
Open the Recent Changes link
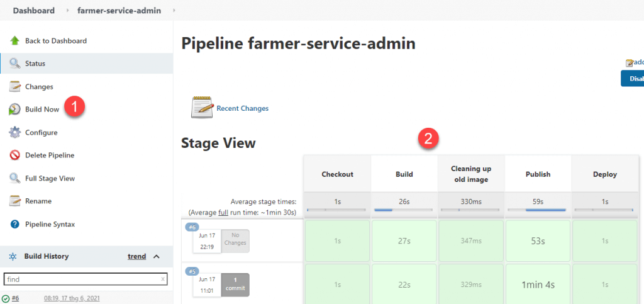pyautogui.click(x=242, y=108)
